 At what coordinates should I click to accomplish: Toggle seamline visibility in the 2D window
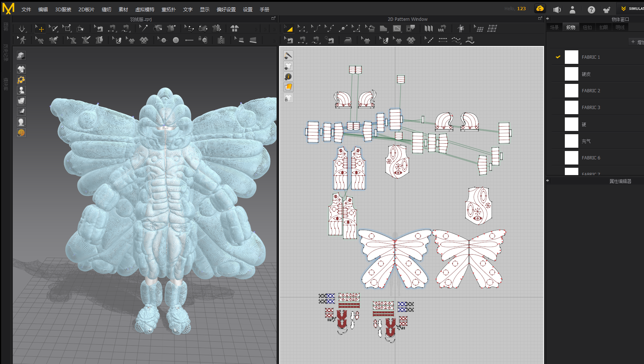click(288, 55)
